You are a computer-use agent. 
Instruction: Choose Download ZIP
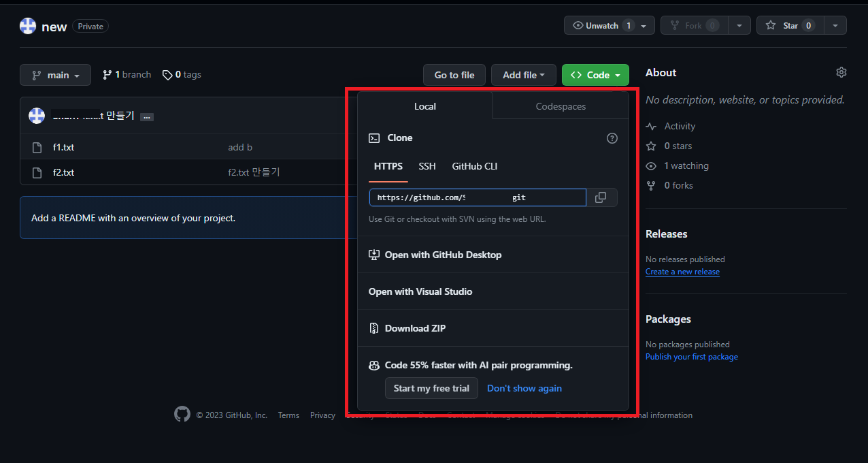(493, 328)
